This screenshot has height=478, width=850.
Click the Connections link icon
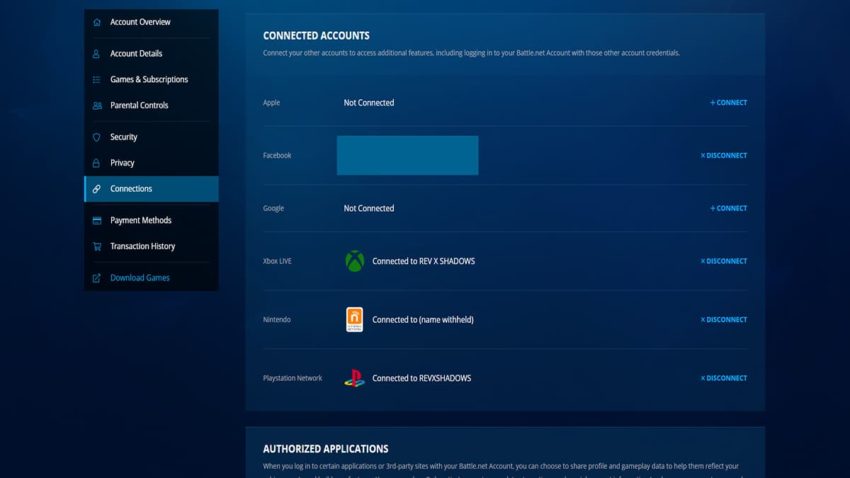[96, 189]
